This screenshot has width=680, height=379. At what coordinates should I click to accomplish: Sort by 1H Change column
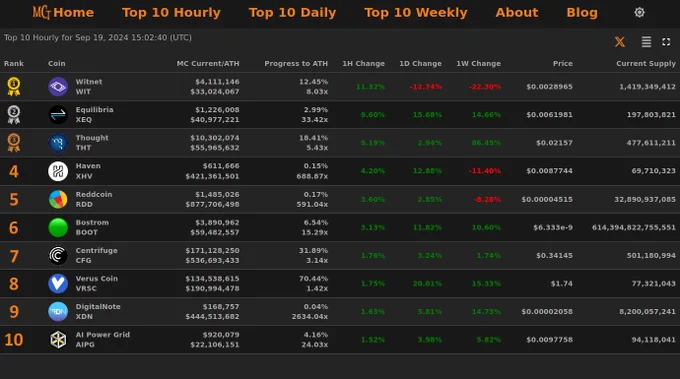tap(363, 63)
